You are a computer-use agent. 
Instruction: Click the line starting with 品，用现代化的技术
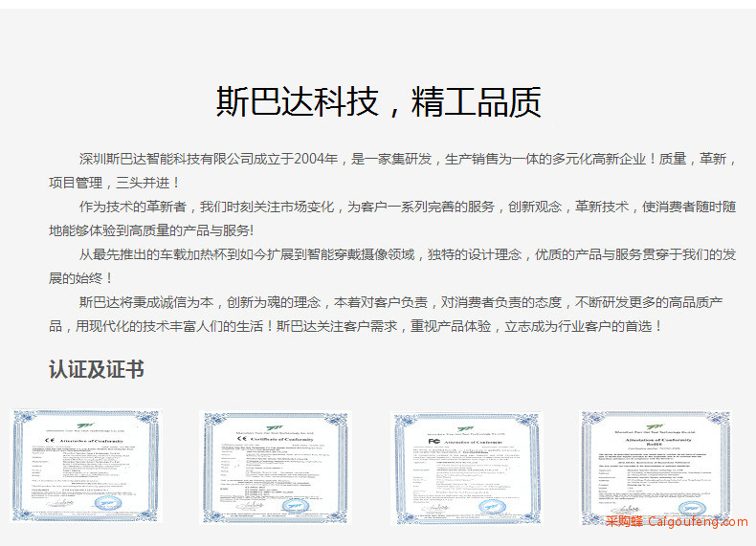click(357, 326)
